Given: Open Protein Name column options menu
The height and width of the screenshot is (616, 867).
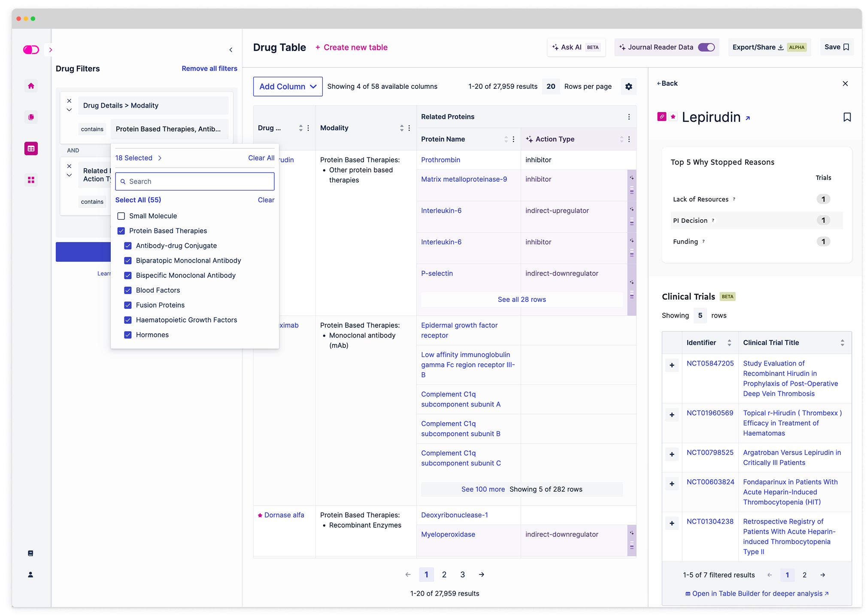Looking at the screenshot, I should [513, 139].
